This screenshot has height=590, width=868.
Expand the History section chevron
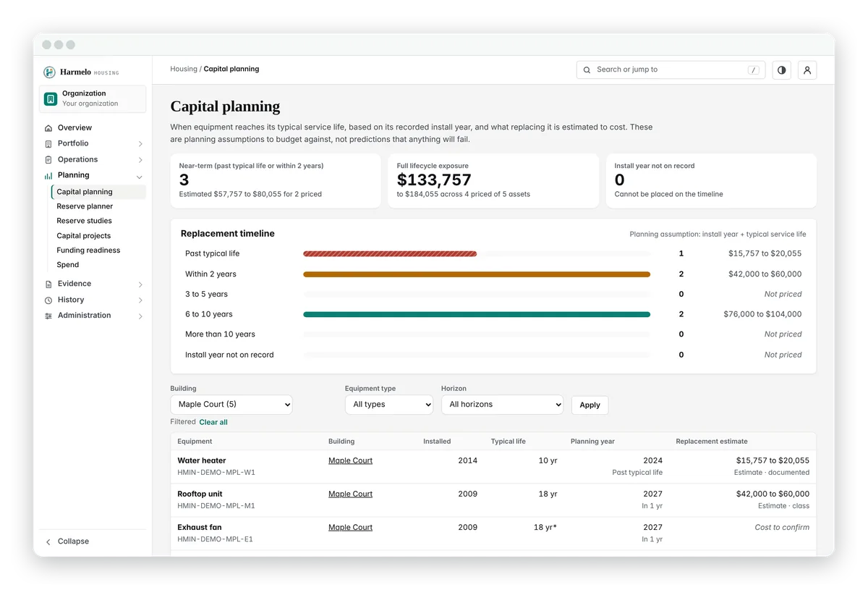click(140, 300)
